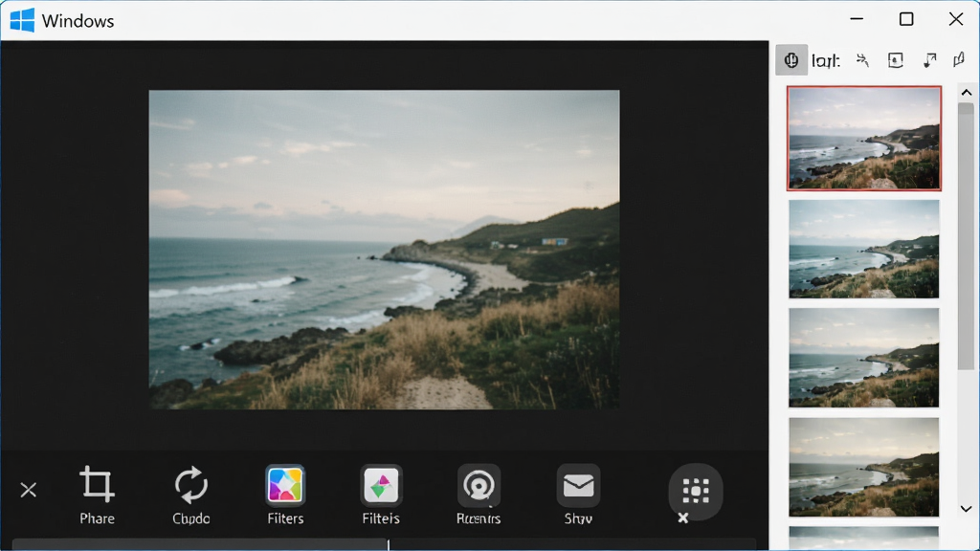Minimize the Windows photo window

pos(857,19)
